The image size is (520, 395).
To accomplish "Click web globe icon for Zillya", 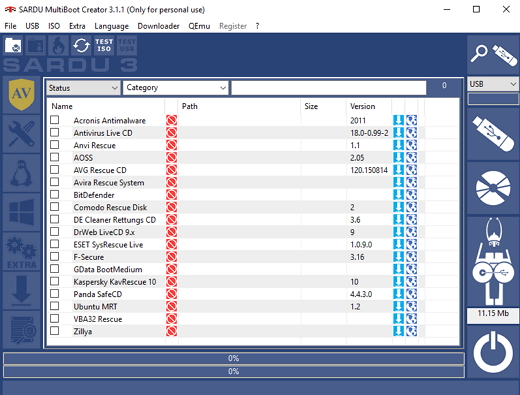I will click(411, 331).
